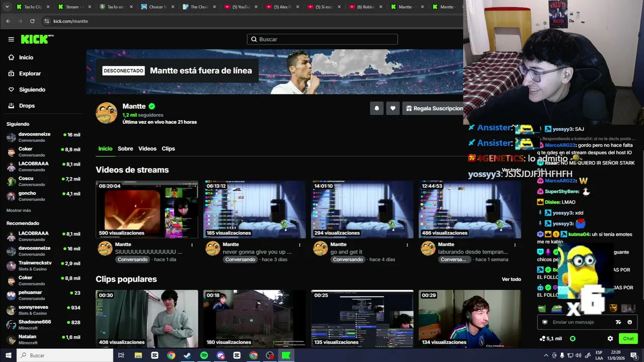This screenshot has width=644, height=362.
Task: Open the browser tab search dropdown
Action: pos(8,7)
